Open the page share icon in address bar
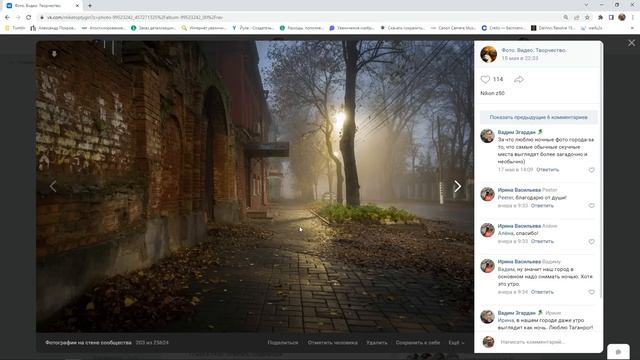This screenshot has width=640, height=360. [x=576, y=17]
